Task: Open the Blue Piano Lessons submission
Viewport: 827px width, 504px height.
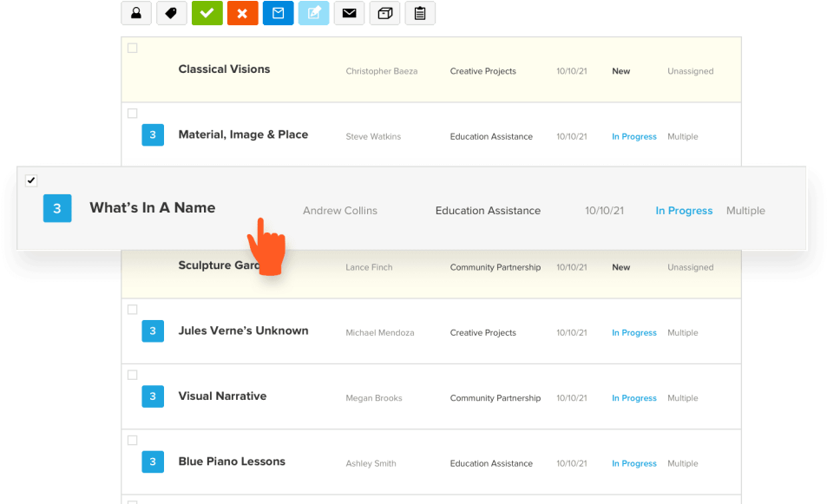Action: coord(232,461)
